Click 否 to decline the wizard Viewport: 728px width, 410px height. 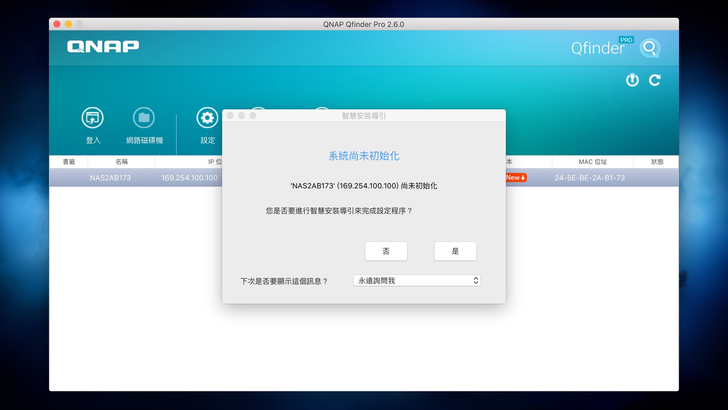tap(386, 251)
